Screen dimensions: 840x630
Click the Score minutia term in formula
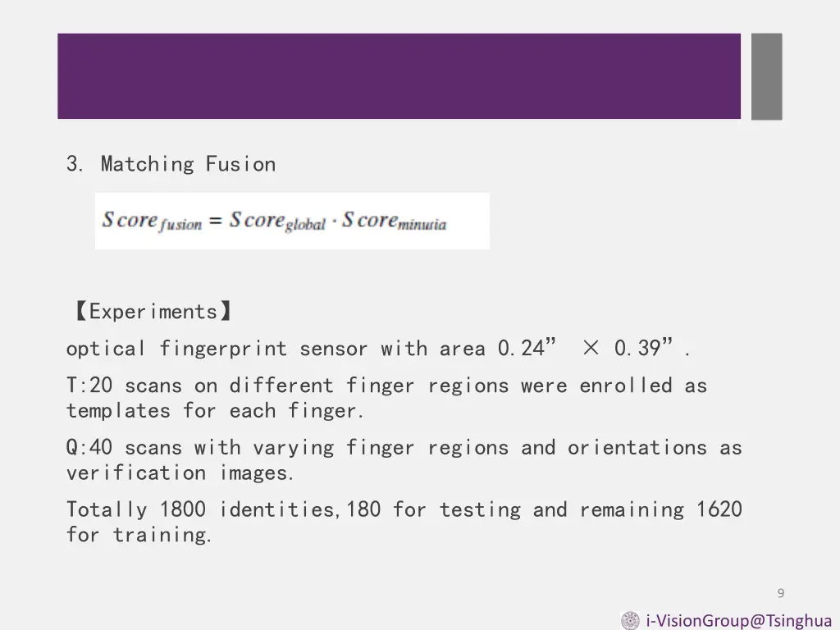(x=395, y=221)
